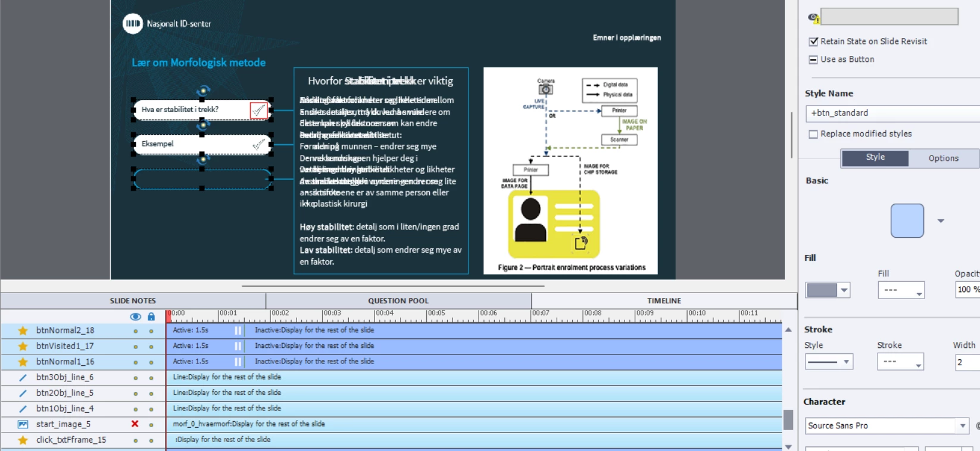Uncheck Retain State on Slide Revisit
This screenshot has width=980, height=451.
pyautogui.click(x=813, y=42)
